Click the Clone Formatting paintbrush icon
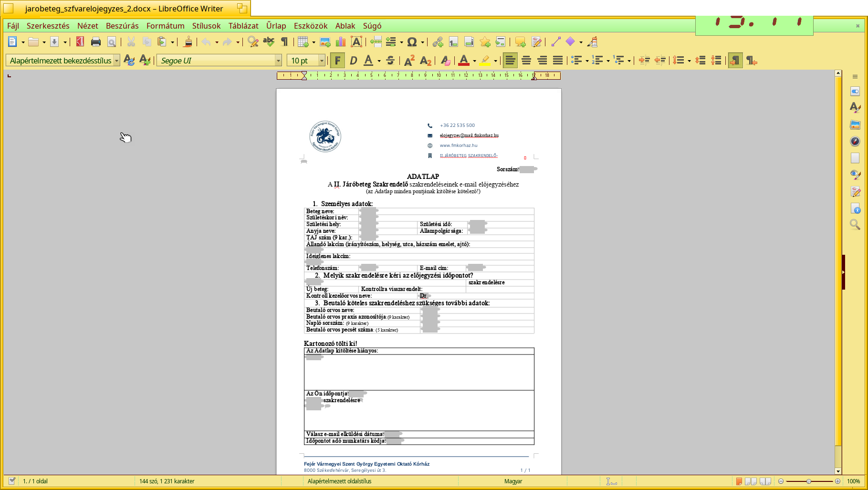Viewport: 868px width, 490px height. 188,42
